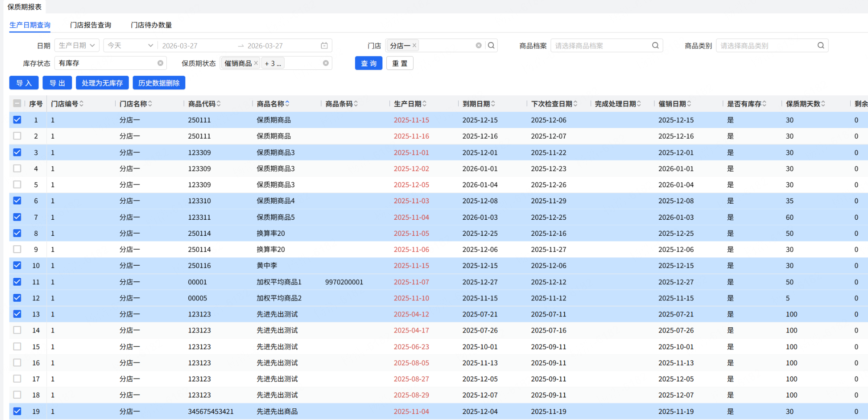This screenshot has width=868, height=420.
Task: Toggle the select-all header checkbox
Action: [17, 104]
